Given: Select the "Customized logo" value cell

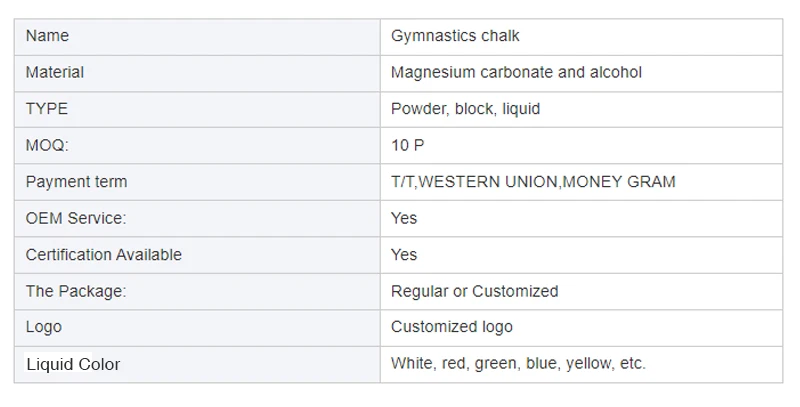Looking at the screenshot, I should point(451,327).
